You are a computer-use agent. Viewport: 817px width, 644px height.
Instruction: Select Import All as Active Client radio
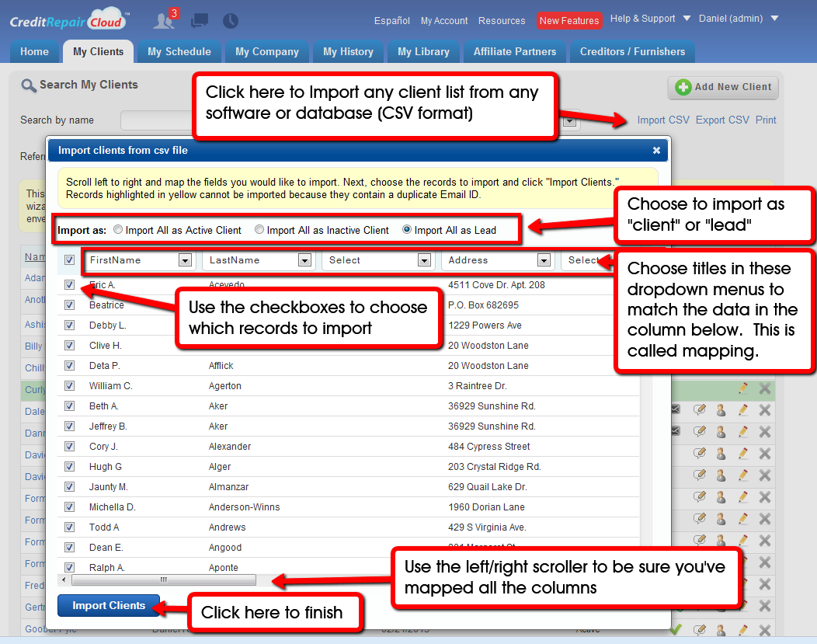[118, 229]
